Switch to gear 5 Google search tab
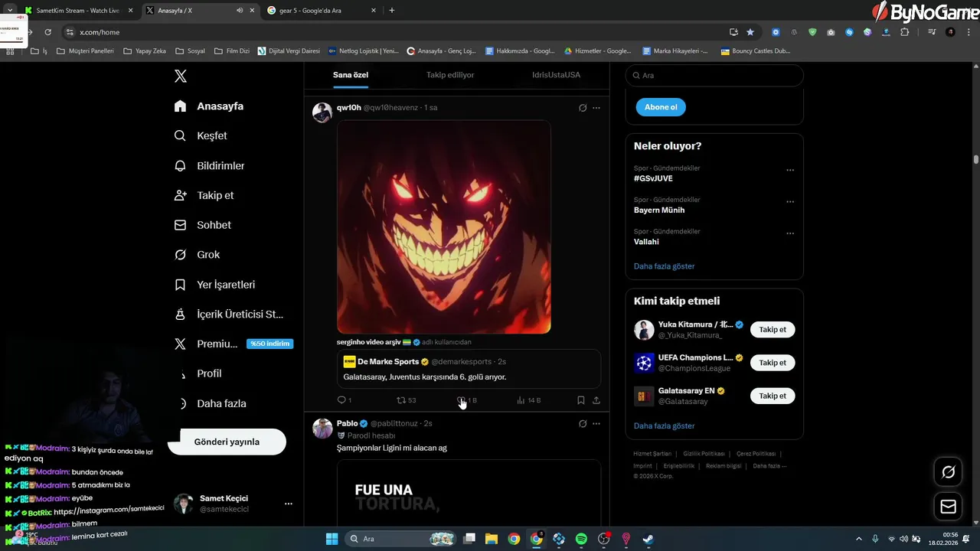 pos(322,11)
